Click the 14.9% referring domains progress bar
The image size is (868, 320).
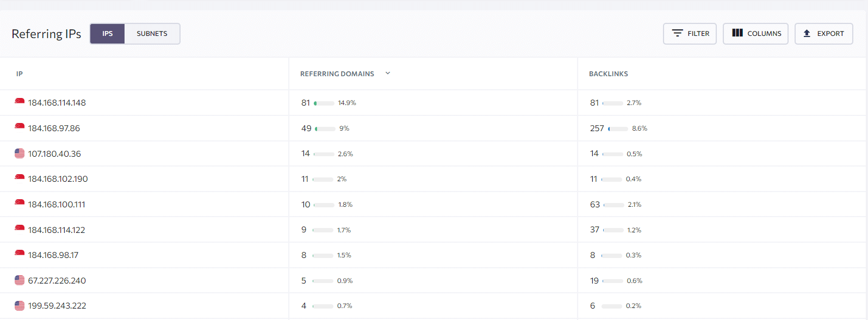[x=324, y=103]
